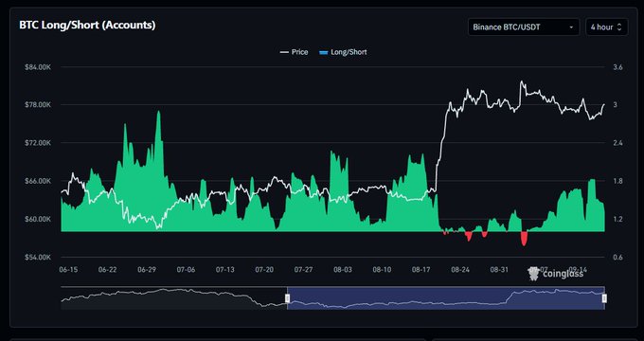The image size is (644, 341).
Task: Click the 07-20 date label
Action: tap(264, 270)
